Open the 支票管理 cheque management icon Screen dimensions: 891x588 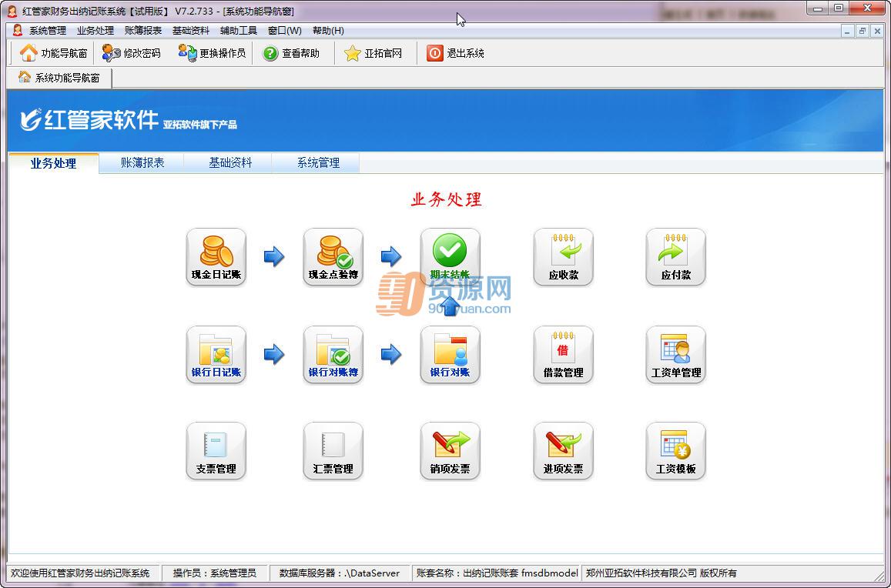coord(216,451)
